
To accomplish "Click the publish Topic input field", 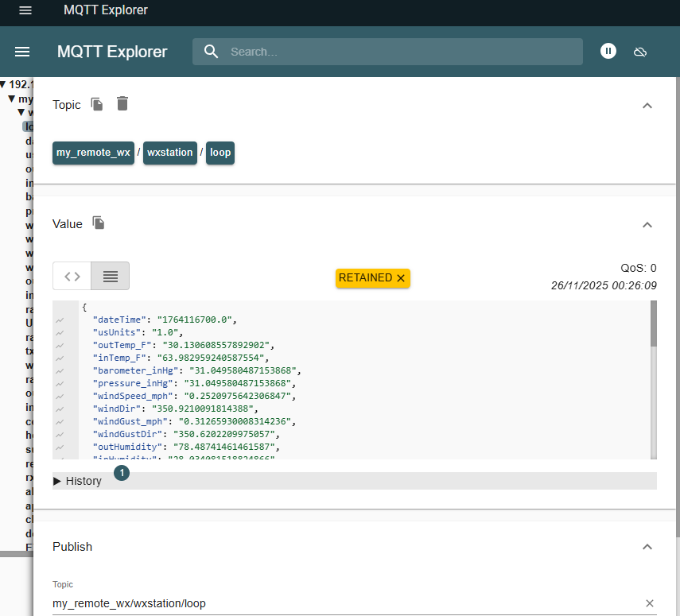I will point(347,603).
